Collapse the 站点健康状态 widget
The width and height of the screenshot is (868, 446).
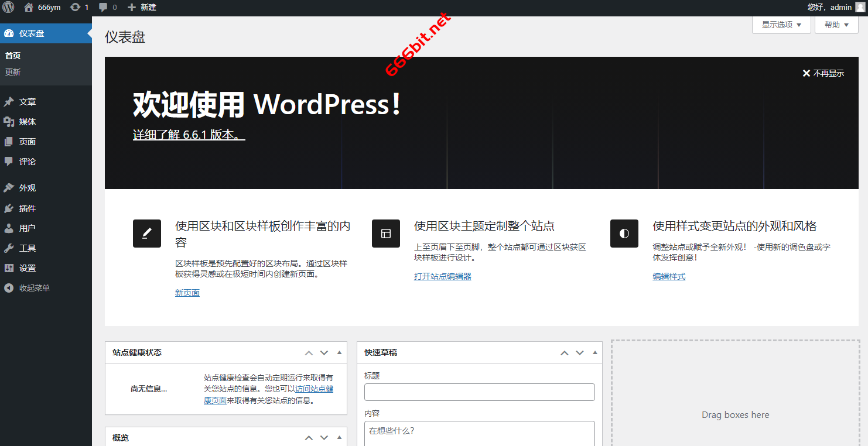point(339,352)
